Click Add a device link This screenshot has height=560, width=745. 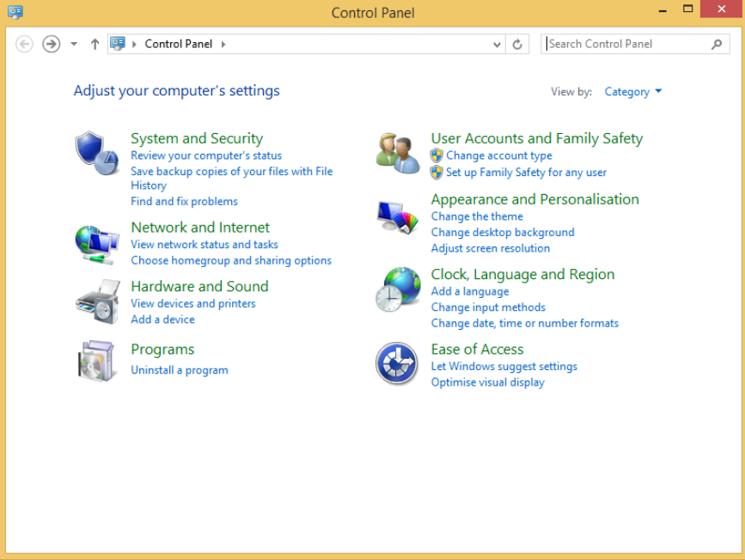163,320
